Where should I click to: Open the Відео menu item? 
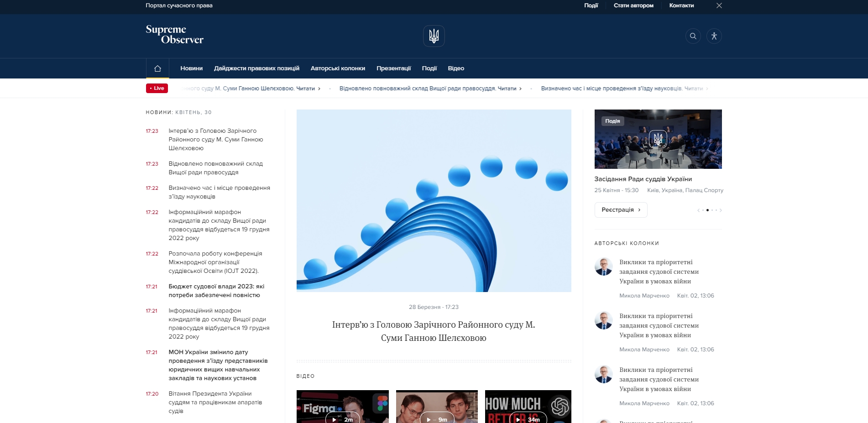[x=456, y=68]
